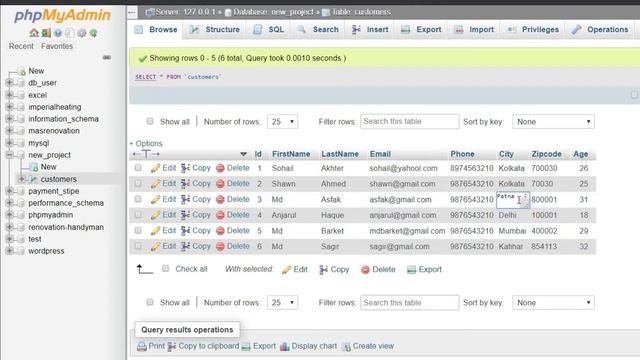Select the row checkbox for Barket
This screenshot has width=640, height=360.
138,230
